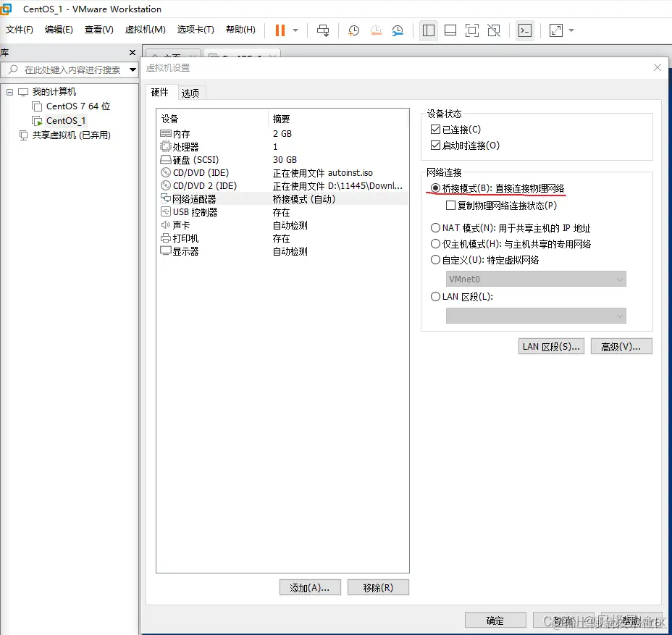The image size is (672, 635).
Task: Open the Snapshot Manager
Action: (398, 30)
